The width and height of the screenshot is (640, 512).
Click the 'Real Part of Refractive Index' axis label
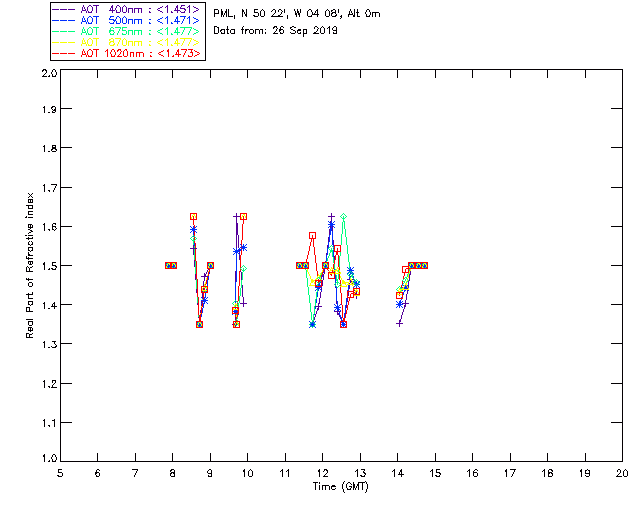[x=29, y=265]
